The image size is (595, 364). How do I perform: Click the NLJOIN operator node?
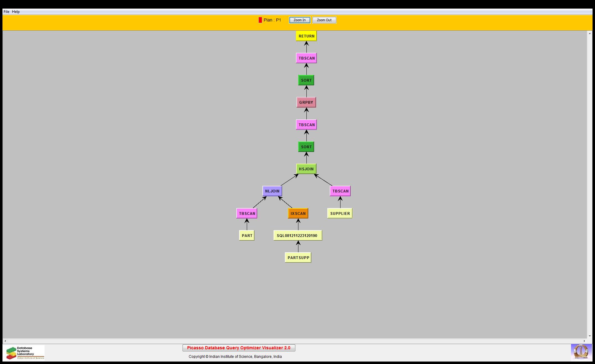(x=272, y=191)
